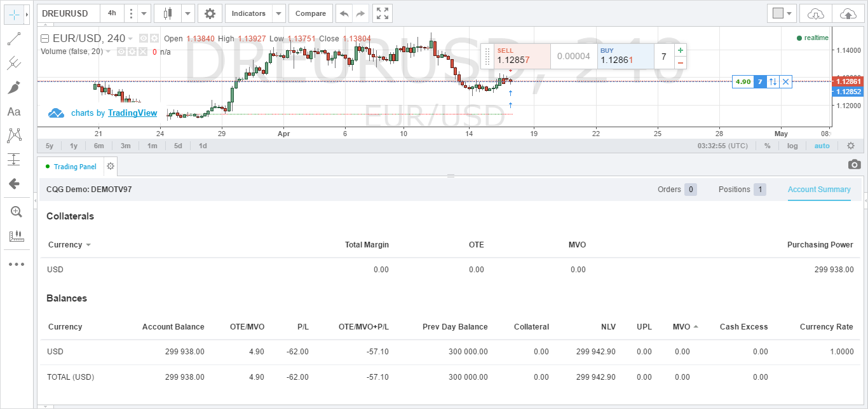Click the DREURUSD symbol input field
This screenshot has height=409, width=868.
(x=69, y=13)
